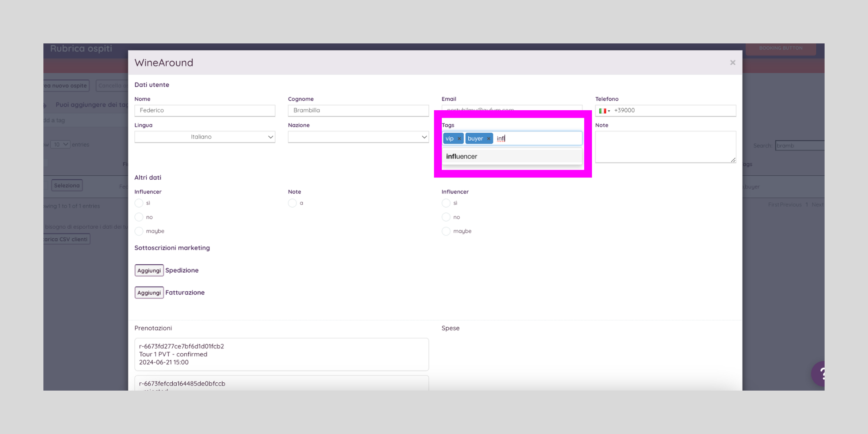Viewport: 868px width, 434px height.
Task: Select second Influencer option no
Action: click(x=446, y=217)
